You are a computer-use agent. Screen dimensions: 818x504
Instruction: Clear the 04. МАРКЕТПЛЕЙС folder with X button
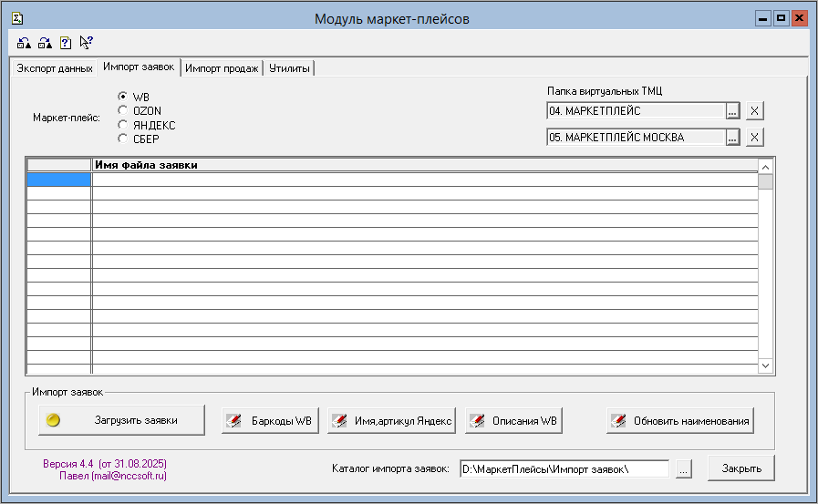(x=754, y=111)
